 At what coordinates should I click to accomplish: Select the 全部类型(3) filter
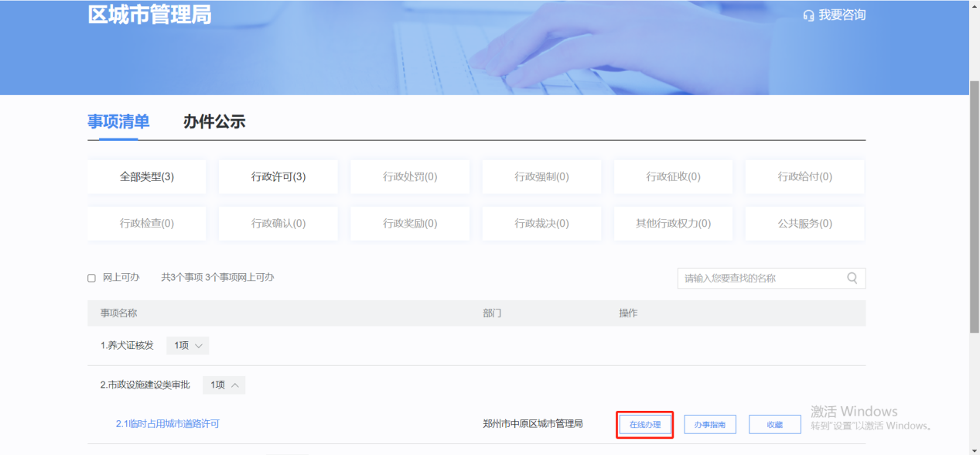pyautogui.click(x=146, y=176)
